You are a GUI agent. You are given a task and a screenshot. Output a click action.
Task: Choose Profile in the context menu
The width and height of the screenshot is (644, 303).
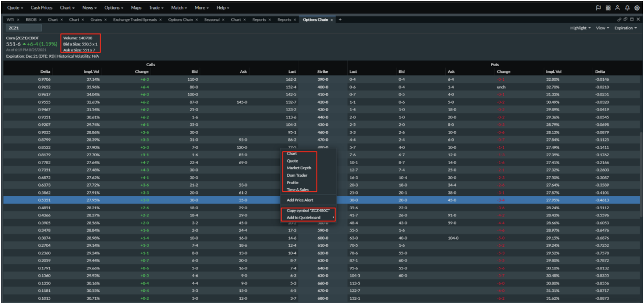(x=293, y=181)
